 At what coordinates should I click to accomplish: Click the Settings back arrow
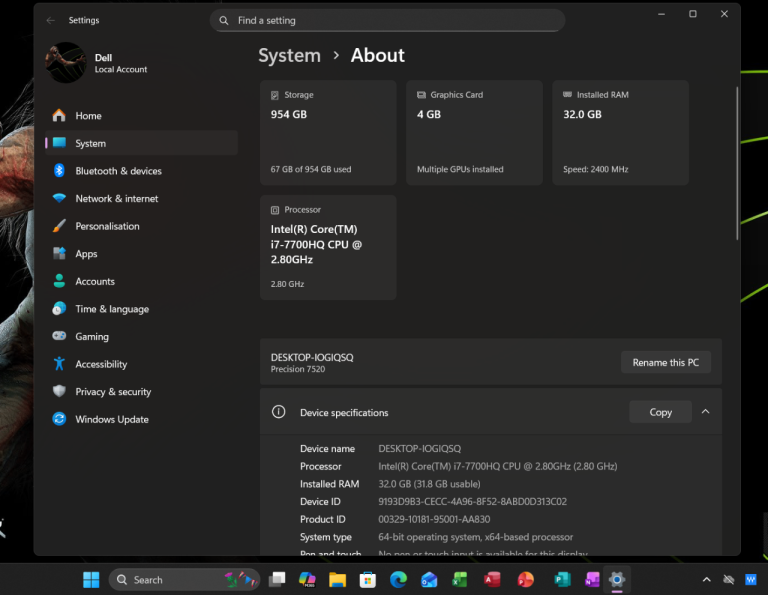click(51, 20)
